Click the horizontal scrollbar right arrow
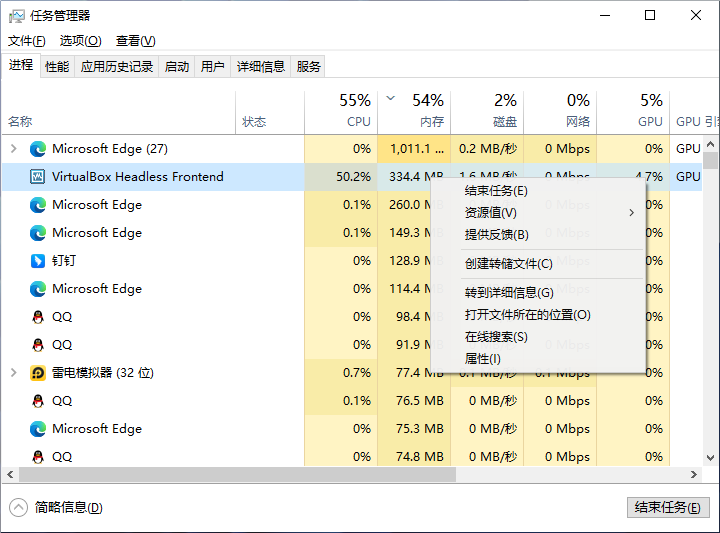Viewport: 720px width, 533px height. 694,475
